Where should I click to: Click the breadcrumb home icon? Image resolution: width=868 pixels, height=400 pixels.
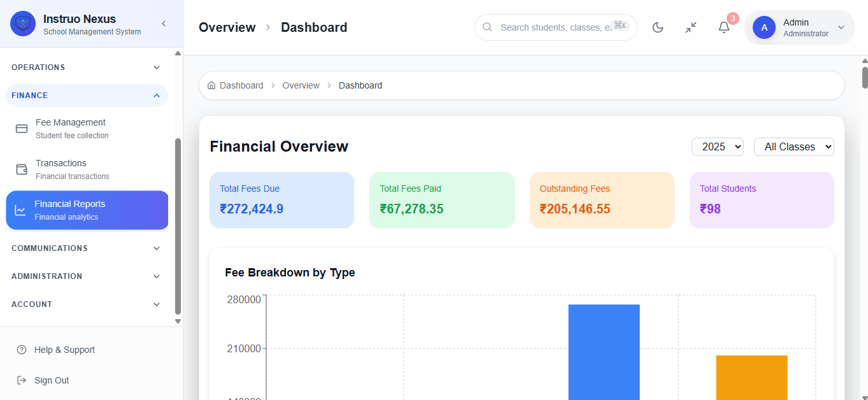point(211,85)
